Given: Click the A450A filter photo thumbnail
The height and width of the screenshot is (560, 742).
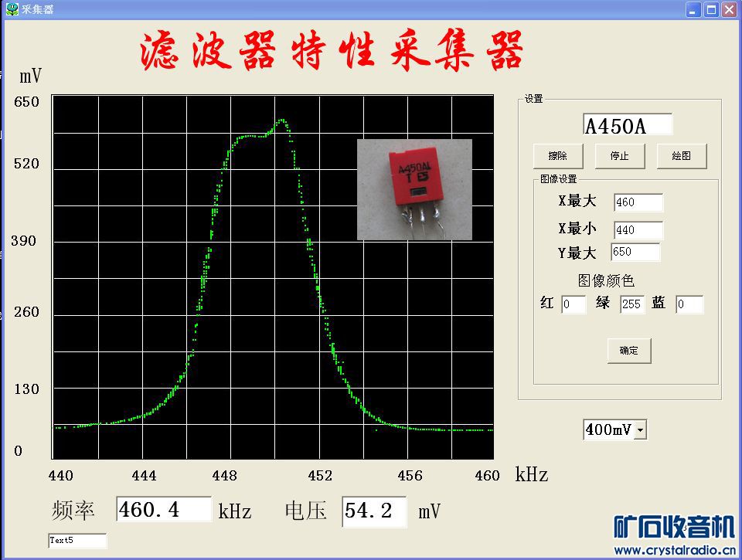Looking at the screenshot, I should click(414, 189).
